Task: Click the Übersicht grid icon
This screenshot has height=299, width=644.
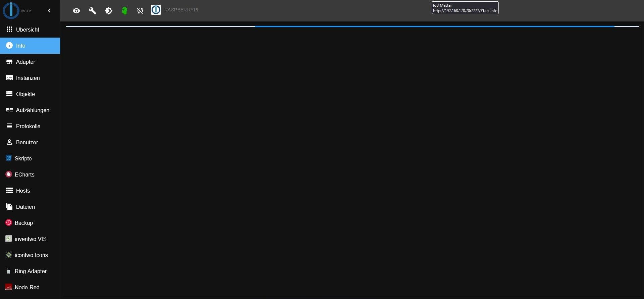Action: click(9, 30)
